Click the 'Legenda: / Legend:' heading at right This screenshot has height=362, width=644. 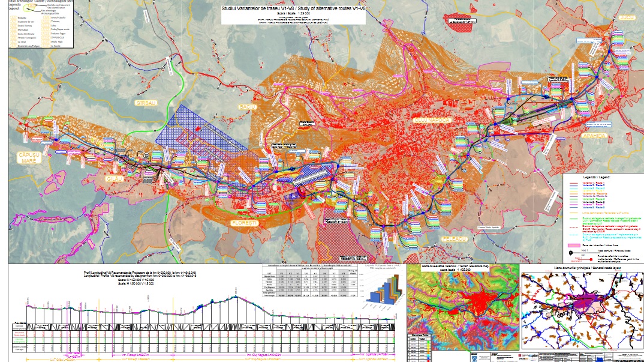click(597, 177)
